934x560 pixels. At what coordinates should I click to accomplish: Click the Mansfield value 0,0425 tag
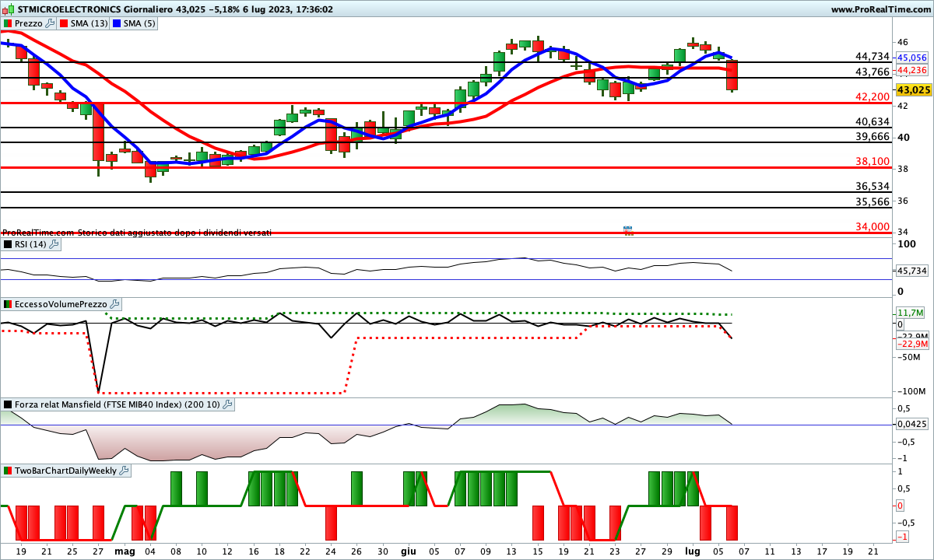tap(912, 425)
